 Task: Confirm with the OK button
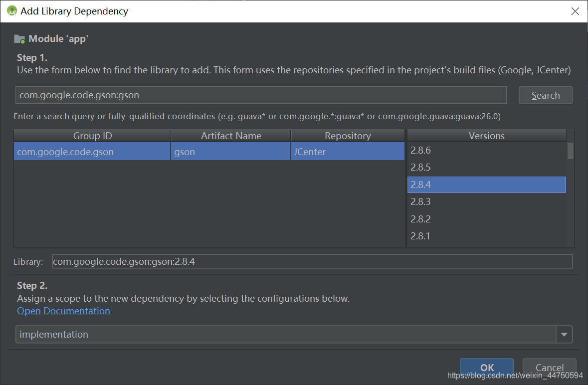pyautogui.click(x=487, y=368)
